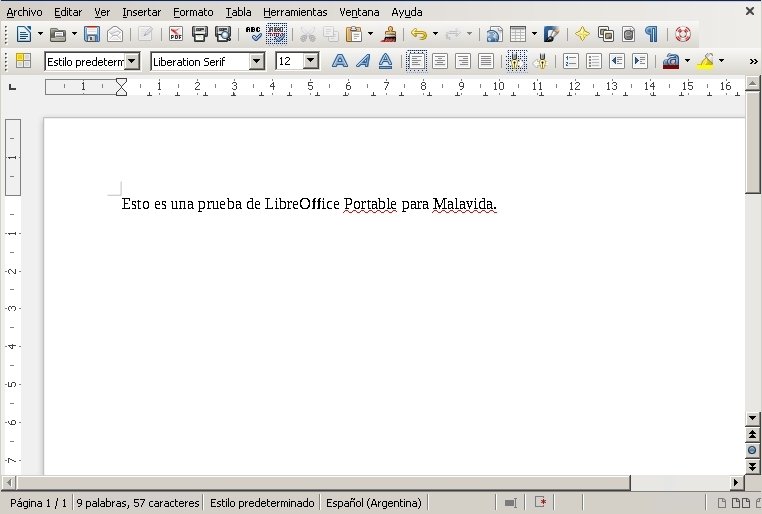
Task: Open the Styles and Formatting window icon
Action: coord(23,61)
